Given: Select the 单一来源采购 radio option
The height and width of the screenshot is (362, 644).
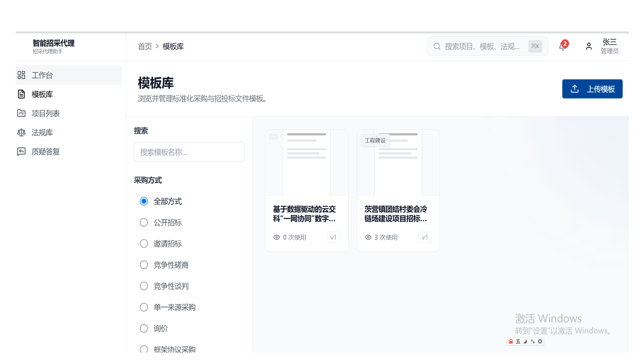Looking at the screenshot, I should click(144, 307).
